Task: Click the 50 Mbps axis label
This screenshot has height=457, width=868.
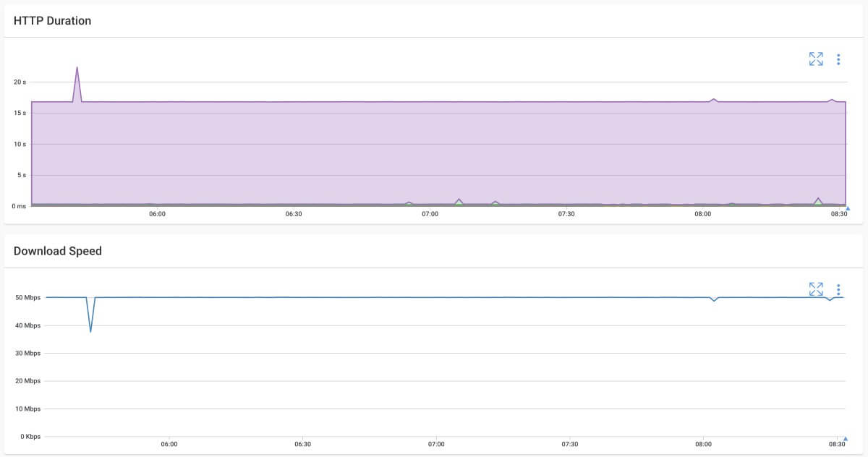Action: click(x=26, y=297)
